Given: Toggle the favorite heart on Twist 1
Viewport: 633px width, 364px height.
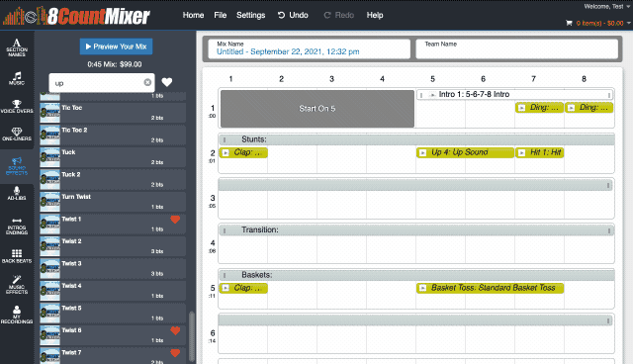Looking at the screenshot, I should (175, 220).
